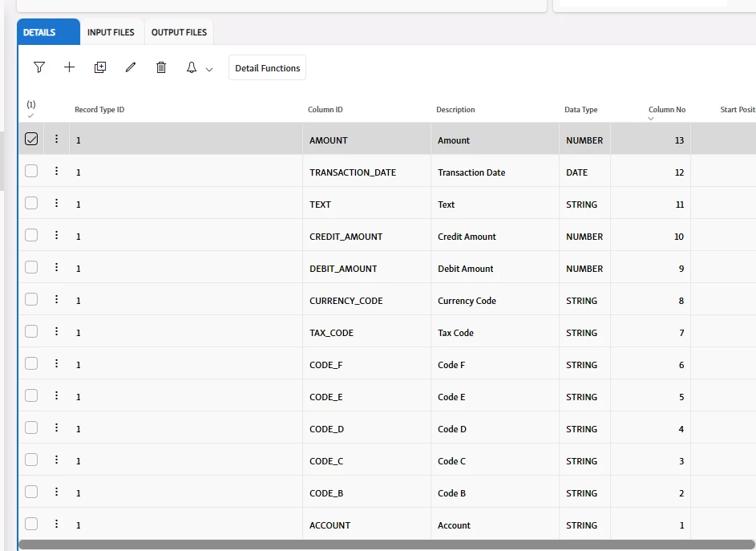Open row menu for CODE_B
The height and width of the screenshot is (551, 756).
coord(56,492)
